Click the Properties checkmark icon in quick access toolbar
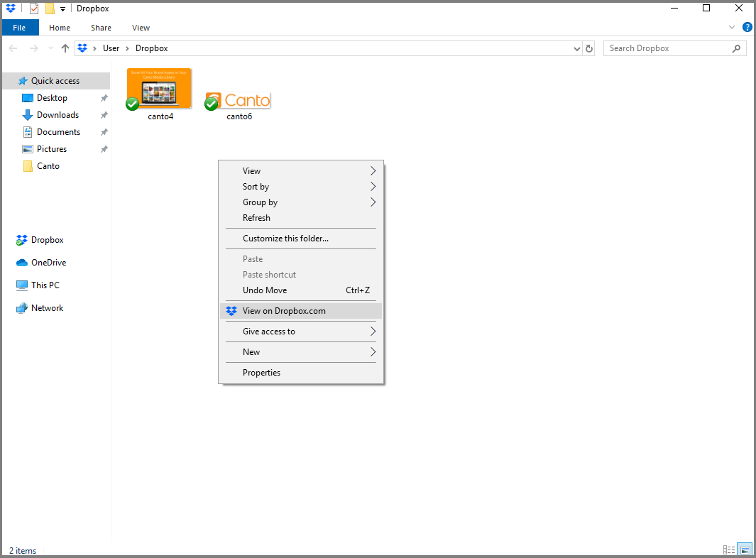Viewport: 756px width, 558px height. click(x=34, y=9)
